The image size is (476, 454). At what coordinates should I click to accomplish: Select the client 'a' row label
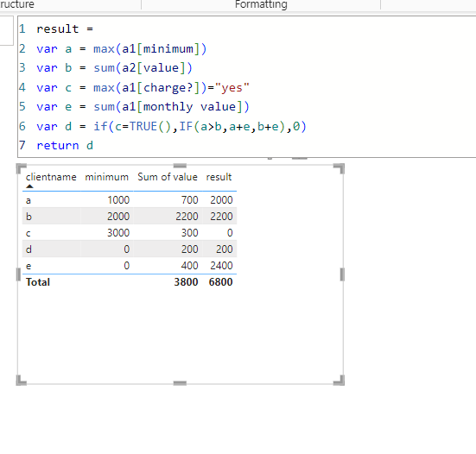pos(29,200)
